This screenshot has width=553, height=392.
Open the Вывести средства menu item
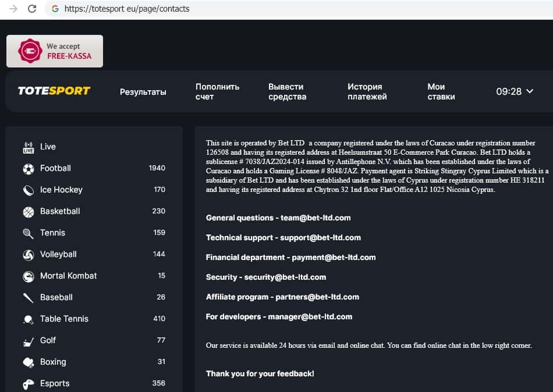(x=287, y=92)
